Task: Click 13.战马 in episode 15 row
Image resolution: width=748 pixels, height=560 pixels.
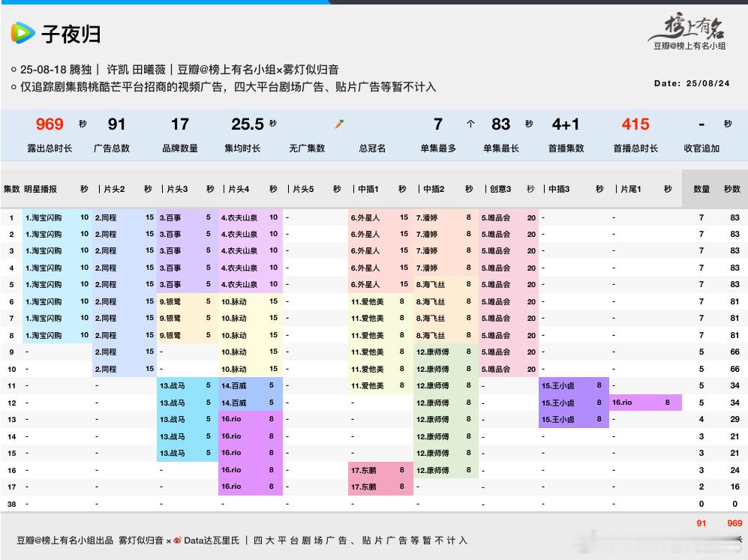Action: [173, 454]
